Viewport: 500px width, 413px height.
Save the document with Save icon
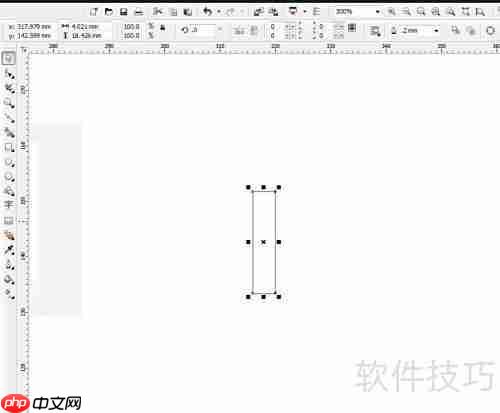[124, 12]
